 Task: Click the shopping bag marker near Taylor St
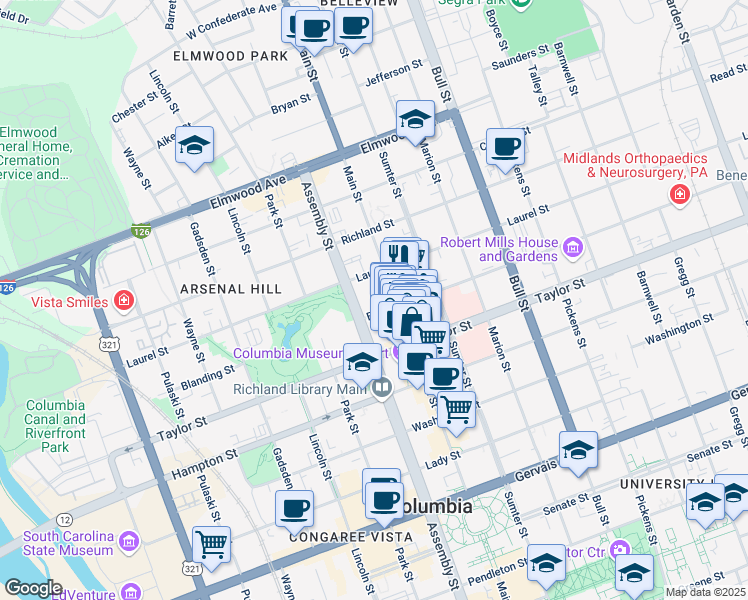tap(411, 322)
